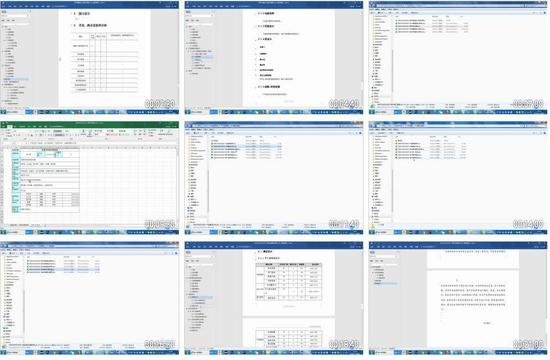Open the Word frame timestamped 00:04:40
550x360 pixels.
[x=274, y=58]
